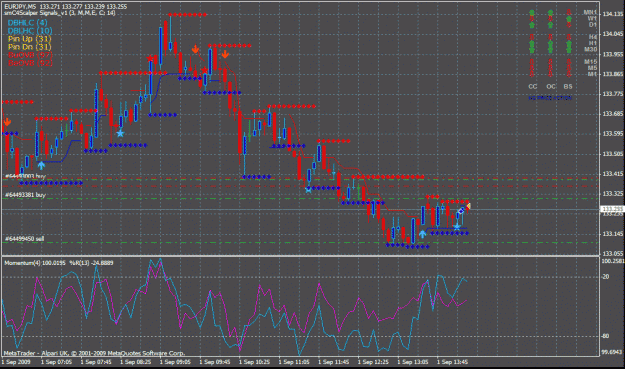Image resolution: width=625 pixels, height=369 pixels.
Task: Click the BS red arrow for M5
Action: click(569, 67)
